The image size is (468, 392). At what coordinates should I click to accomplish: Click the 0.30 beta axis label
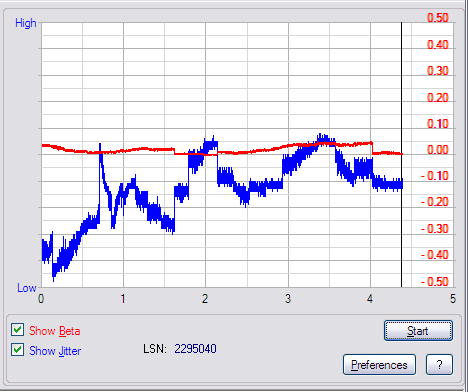click(x=438, y=71)
